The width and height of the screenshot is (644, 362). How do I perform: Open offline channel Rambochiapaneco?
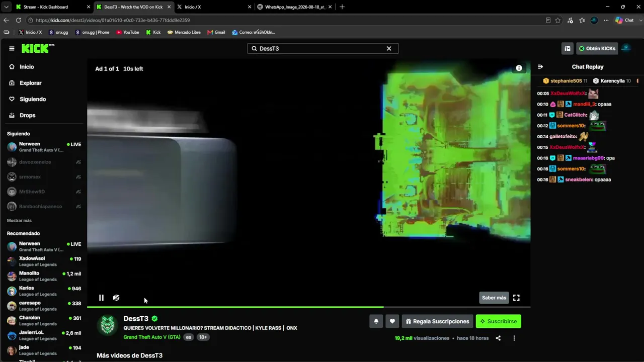pyautogui.click(x=44, y=206)
